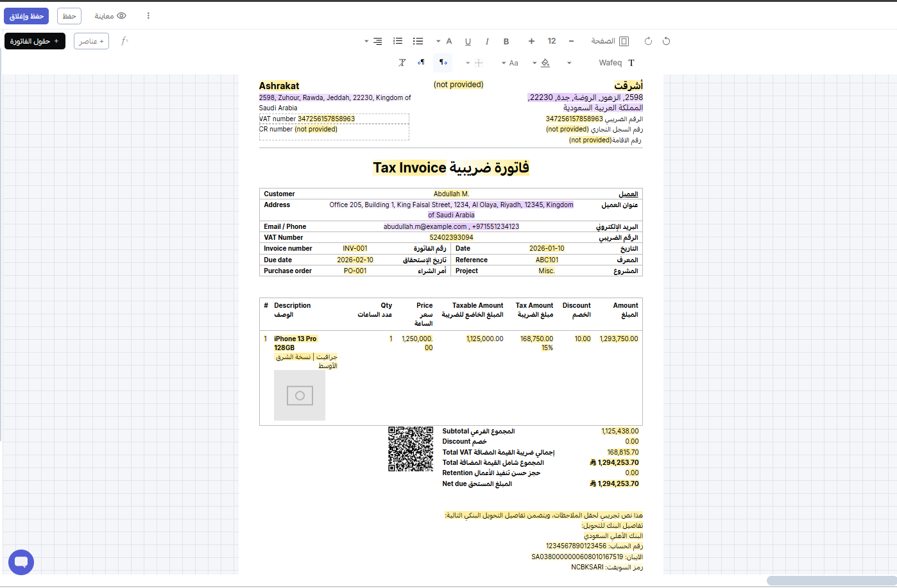
Task: Click customer VAT number '52402393094'
Action: [451, 237]
